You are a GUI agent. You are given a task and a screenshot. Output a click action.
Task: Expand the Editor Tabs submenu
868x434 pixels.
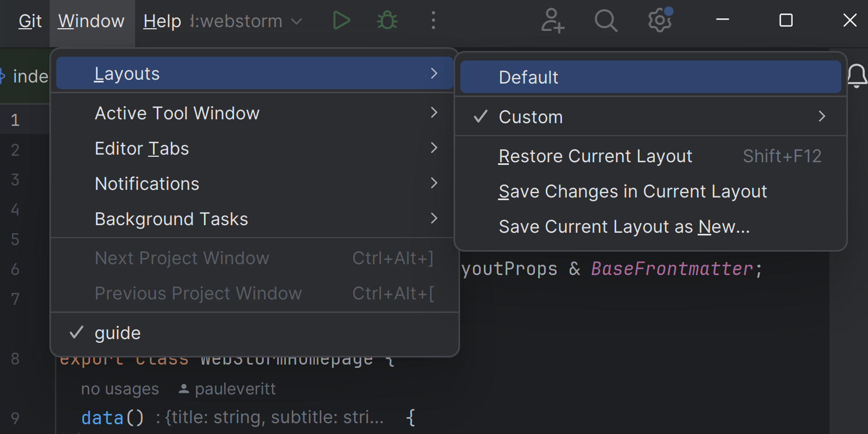[x=142, y=148]
